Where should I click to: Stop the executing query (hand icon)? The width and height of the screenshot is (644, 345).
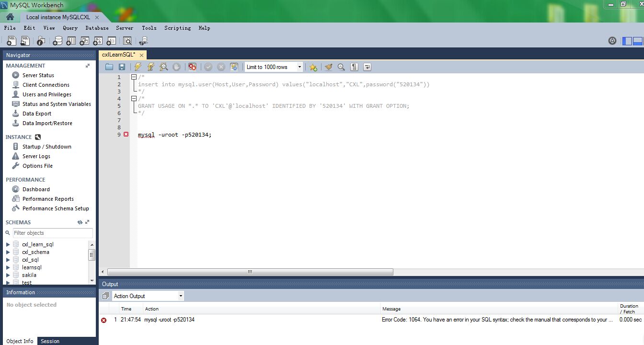tap(176, 67)
